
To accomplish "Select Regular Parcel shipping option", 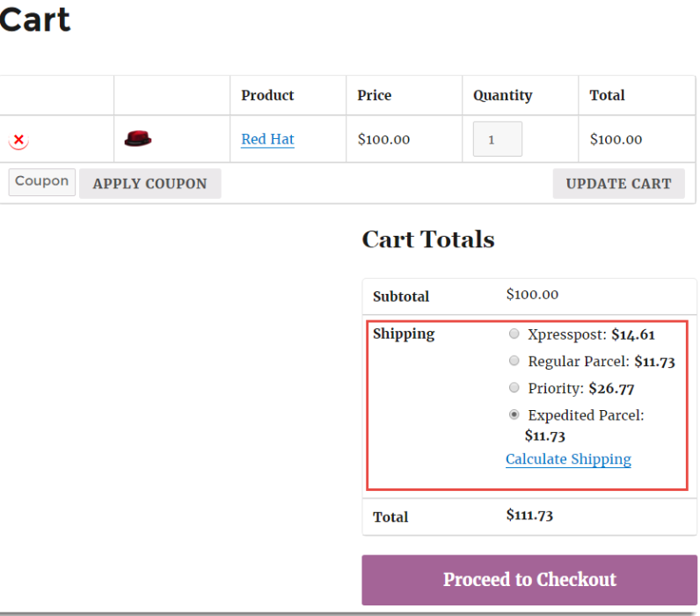I will coord(514,361).
